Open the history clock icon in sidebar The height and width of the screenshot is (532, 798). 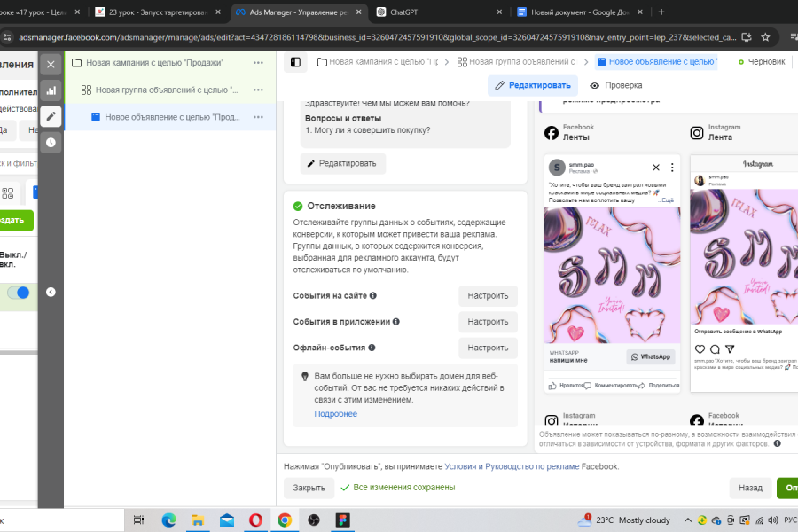(51, 143)
